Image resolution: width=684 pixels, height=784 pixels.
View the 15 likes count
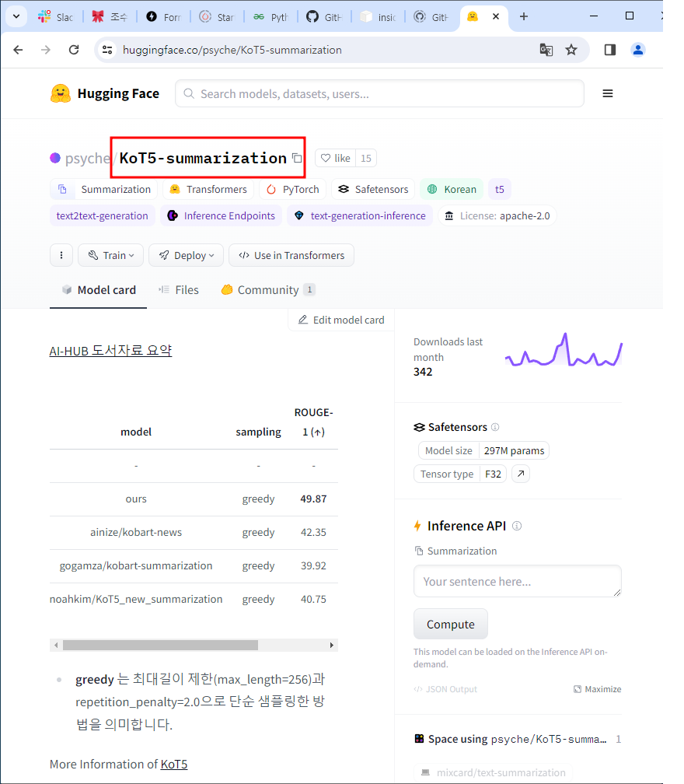pos(366,158)
